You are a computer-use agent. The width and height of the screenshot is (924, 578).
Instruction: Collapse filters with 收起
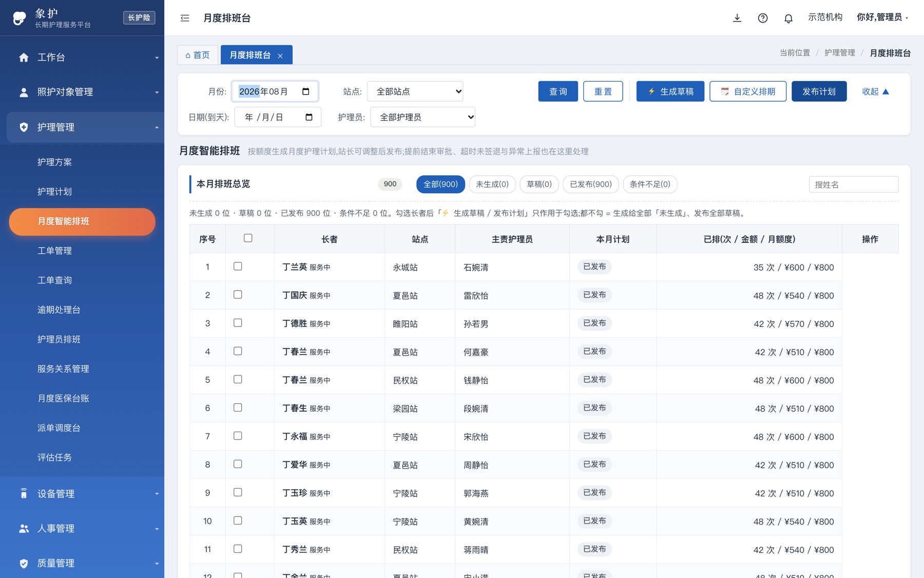(875, 91)
